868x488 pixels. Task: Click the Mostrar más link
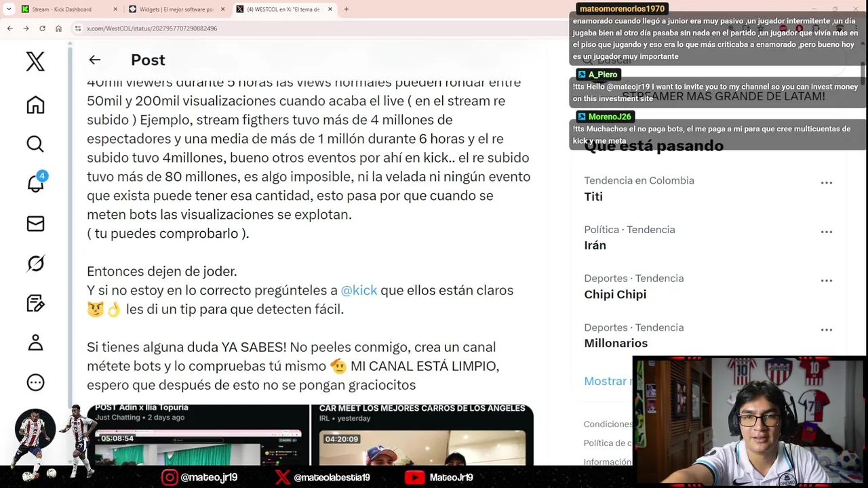tap(608, 381)
